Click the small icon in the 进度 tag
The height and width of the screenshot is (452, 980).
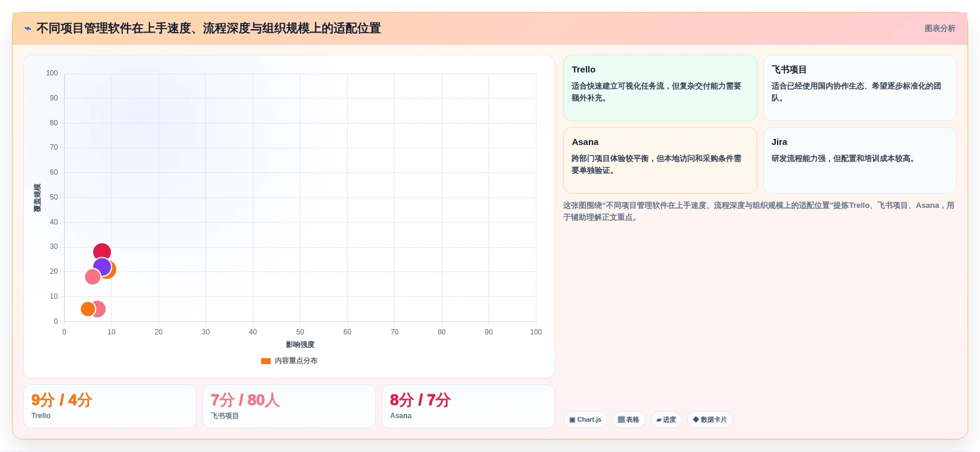[x=659, y=420]
